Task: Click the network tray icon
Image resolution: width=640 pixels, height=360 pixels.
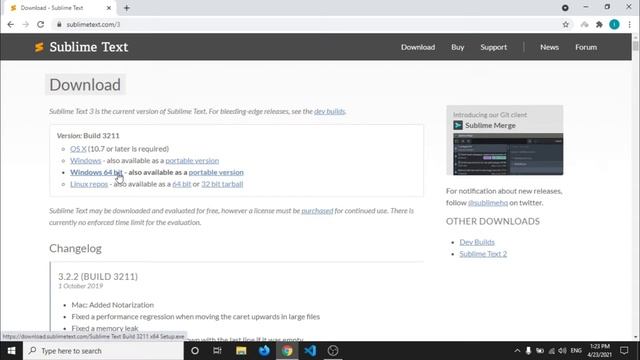Action: click(551, 351)
